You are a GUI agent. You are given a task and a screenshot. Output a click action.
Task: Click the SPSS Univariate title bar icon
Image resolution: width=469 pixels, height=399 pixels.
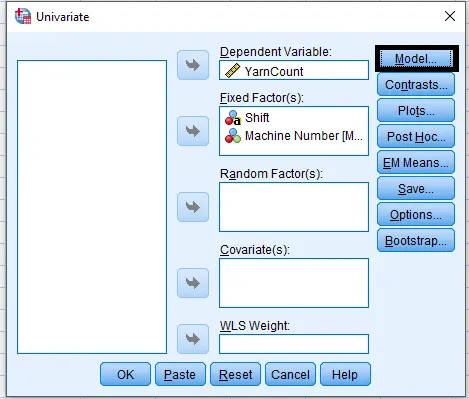click(23, 16)
